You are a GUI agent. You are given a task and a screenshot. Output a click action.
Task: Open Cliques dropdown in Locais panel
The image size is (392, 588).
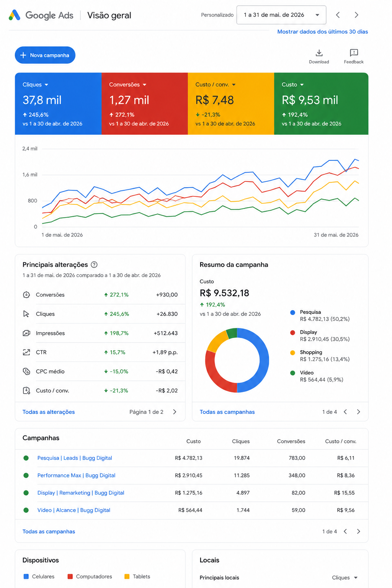345,578
